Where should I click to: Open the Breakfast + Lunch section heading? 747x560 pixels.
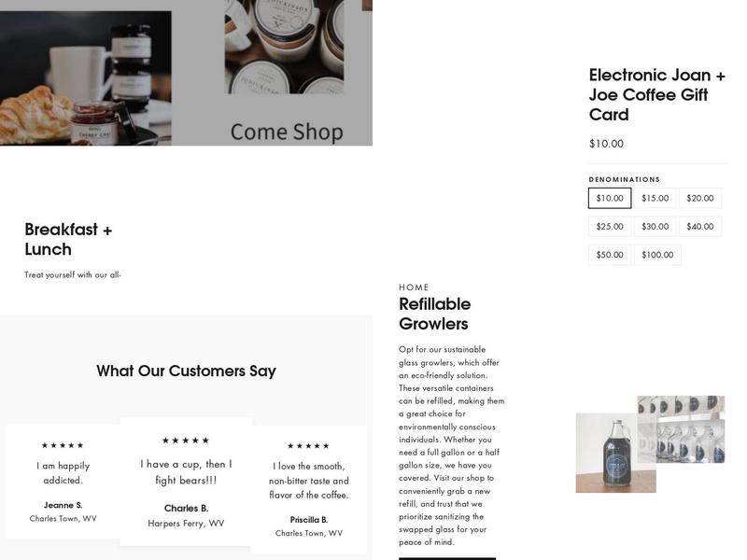(x=68, y=239)
